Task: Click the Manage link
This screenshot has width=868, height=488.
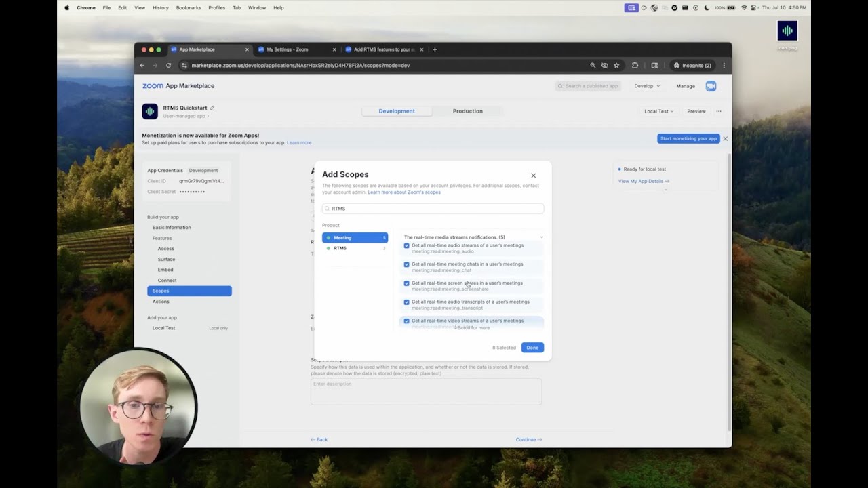Action: (686, 86)
